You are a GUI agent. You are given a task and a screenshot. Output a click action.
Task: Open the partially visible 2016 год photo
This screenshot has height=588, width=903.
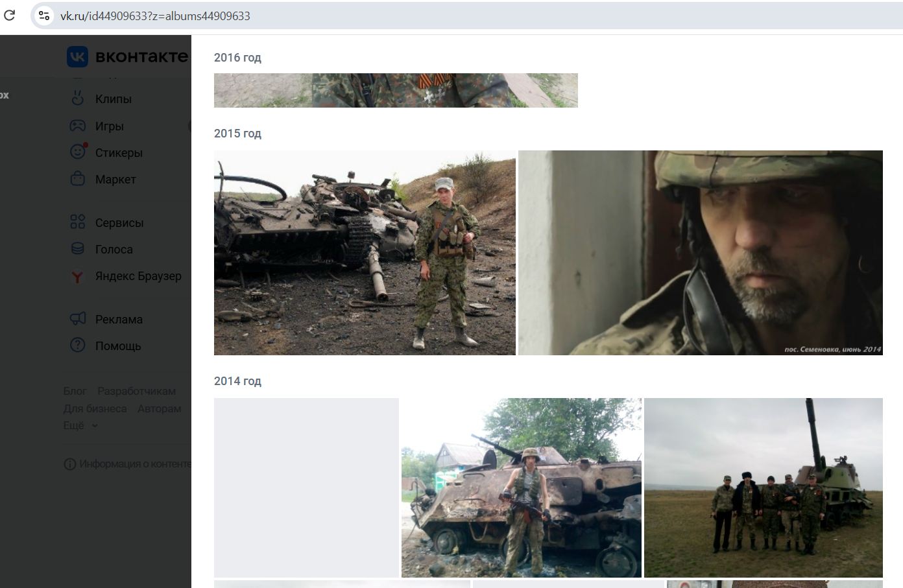pos(396,90)
